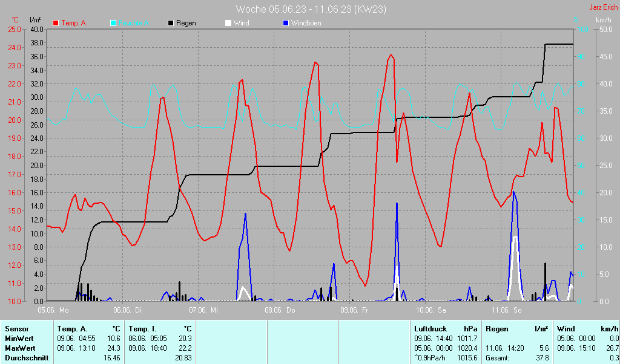620x364 pixels.
Task: Click the blue Windböen legend square
Action: point(286,23)
